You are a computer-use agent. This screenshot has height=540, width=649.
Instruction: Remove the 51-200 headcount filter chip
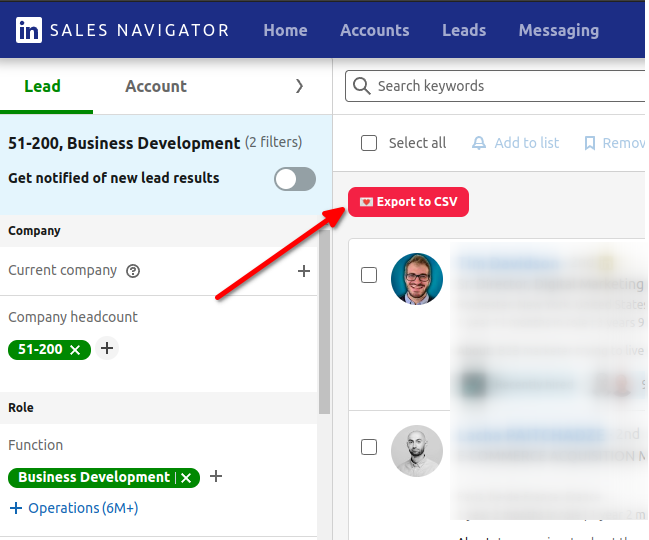[x=75, y=350]
